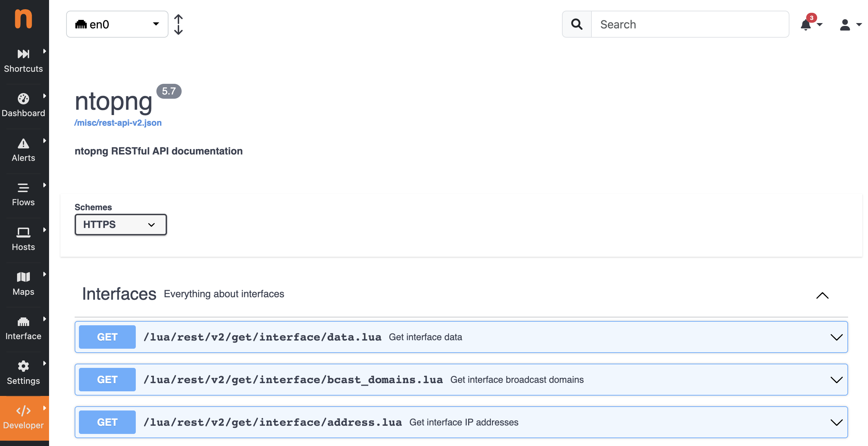Open the Settings sidebar menu
Image resolution: width=868 pixels, height=446 pixels.
coord(23,373)
